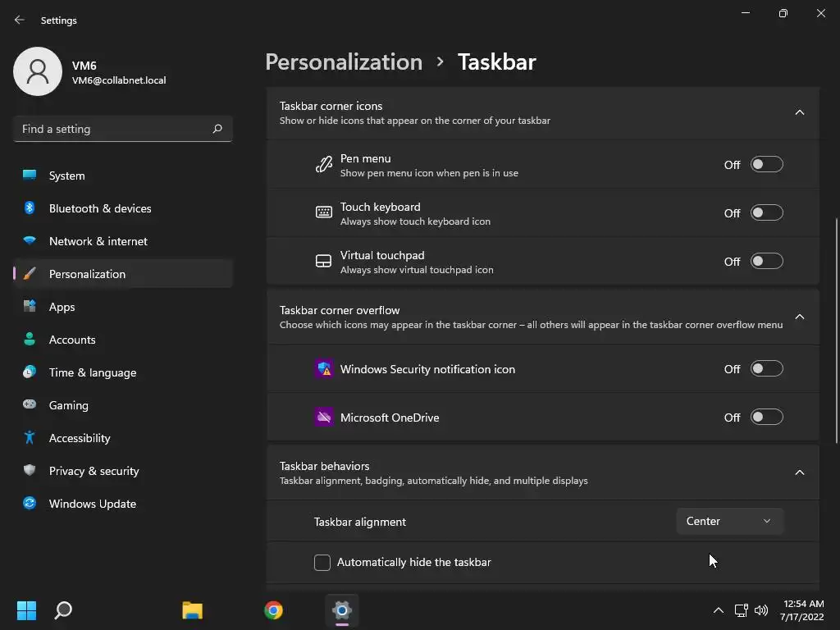Image resolution: width=840 pixels, height=630 pixels.
Task: Open the Windows Start menu
Action: pos(26,610)
